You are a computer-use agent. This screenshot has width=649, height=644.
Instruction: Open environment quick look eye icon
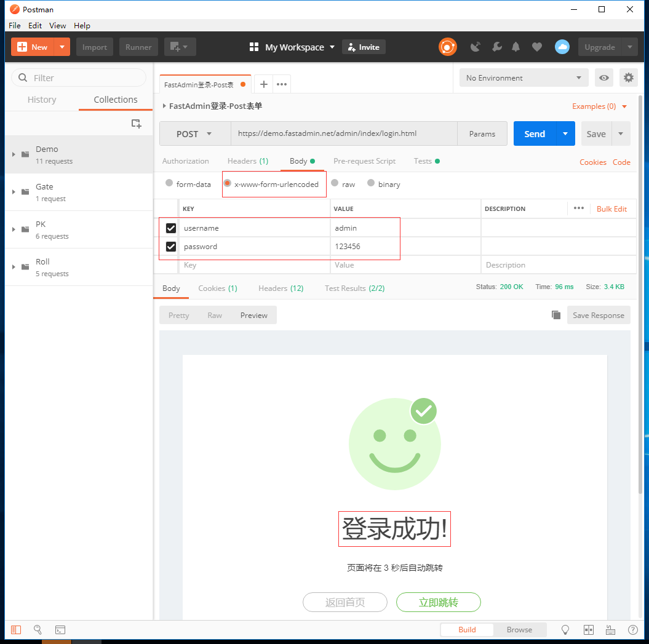604,78
